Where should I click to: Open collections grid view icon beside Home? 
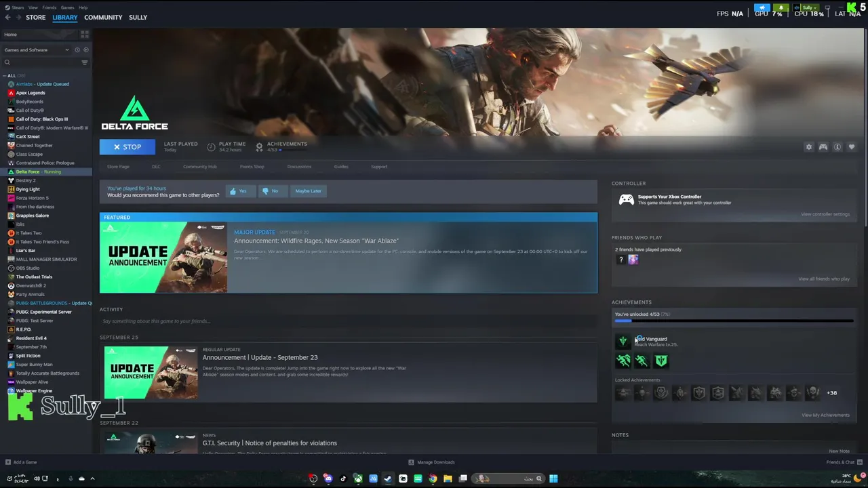pos(85,34)
